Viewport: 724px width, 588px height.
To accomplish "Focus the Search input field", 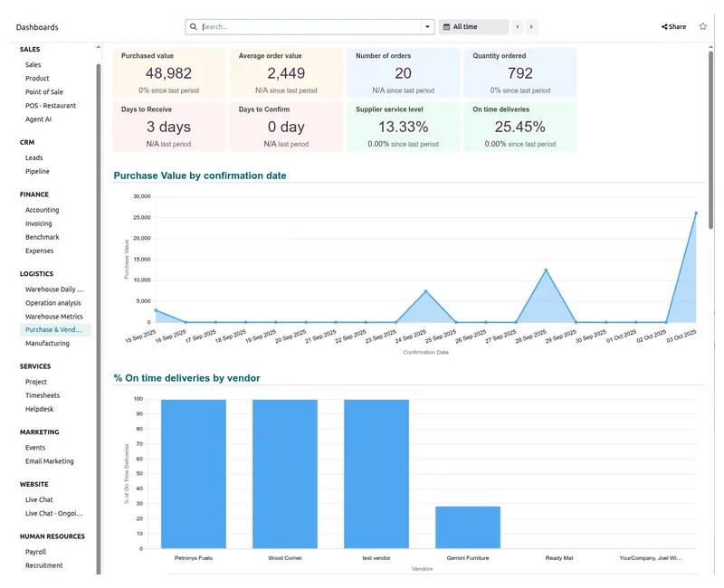I will click(310, 27).
